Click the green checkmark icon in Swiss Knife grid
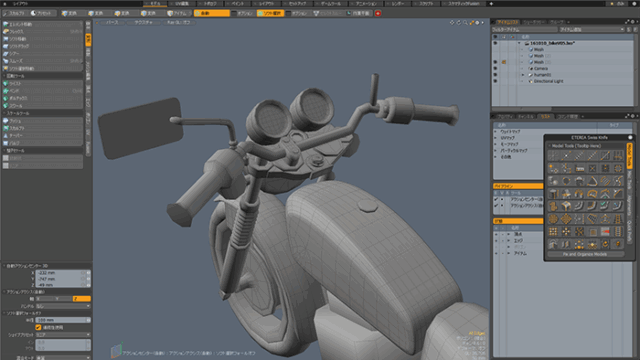Viewport: 640px width, 360px height. [605, 206]
